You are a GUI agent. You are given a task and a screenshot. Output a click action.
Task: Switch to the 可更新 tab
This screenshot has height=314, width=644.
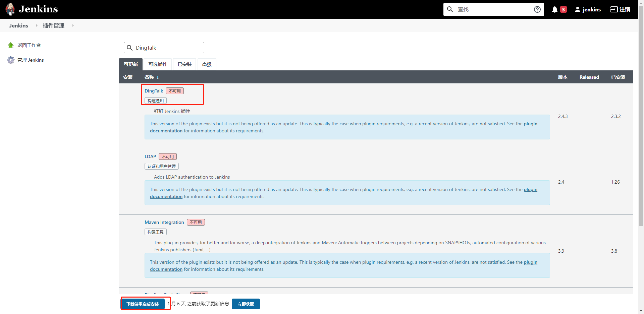[131, 64]
